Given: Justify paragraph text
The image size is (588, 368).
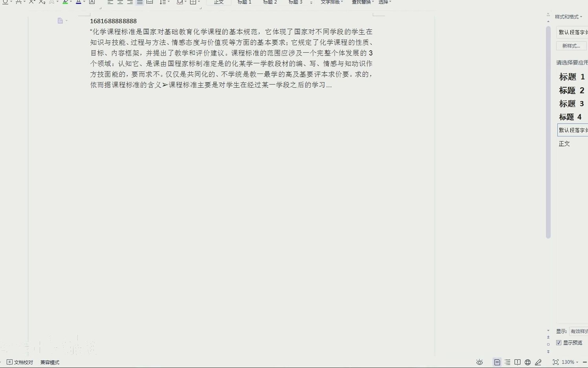Looking at the screenshot, I should pyautogui.click(x=140, y=2).
